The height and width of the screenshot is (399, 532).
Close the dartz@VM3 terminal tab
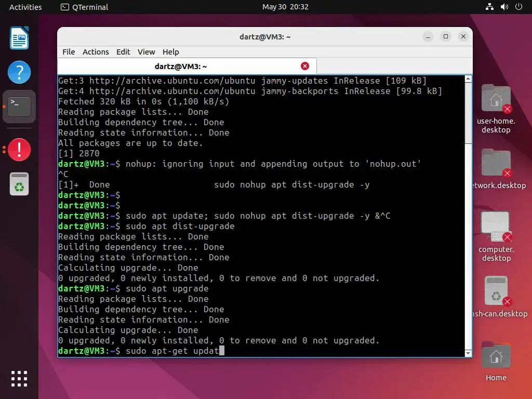click(x=304, y=66)
